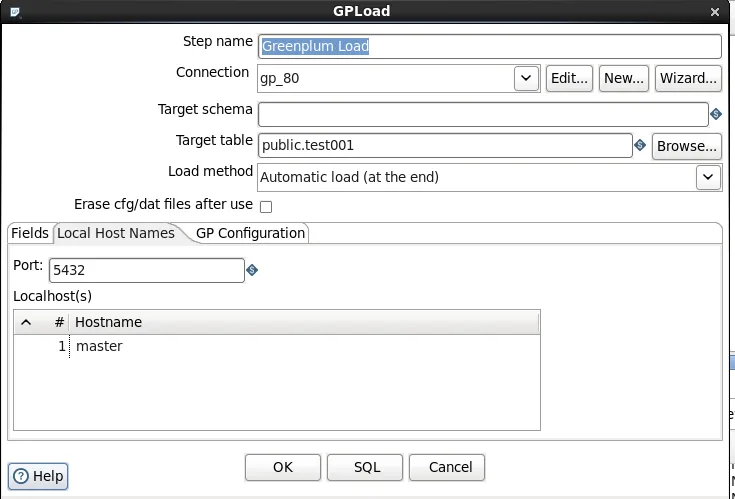This screenshot has height=499, width=735.
Task: Click the '#' column header
Action: 59,322
